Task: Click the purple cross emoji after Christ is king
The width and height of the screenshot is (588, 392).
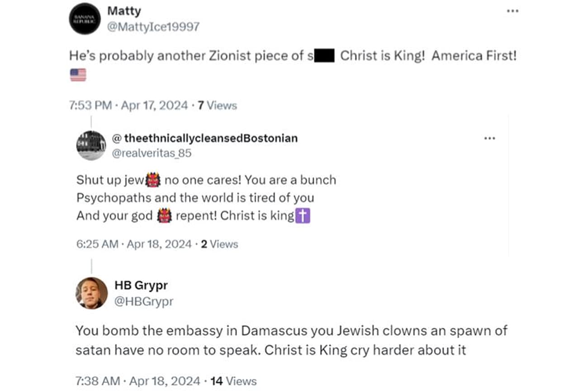Action: (x=303, y=216)
